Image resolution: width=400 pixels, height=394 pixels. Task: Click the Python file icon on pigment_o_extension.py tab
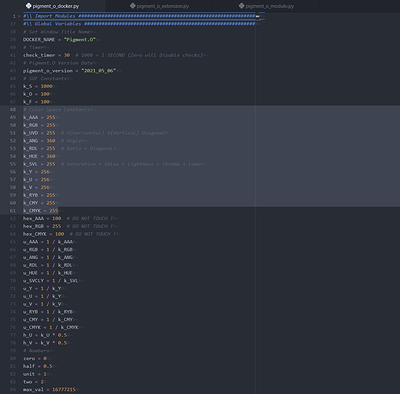pos(133,6)
